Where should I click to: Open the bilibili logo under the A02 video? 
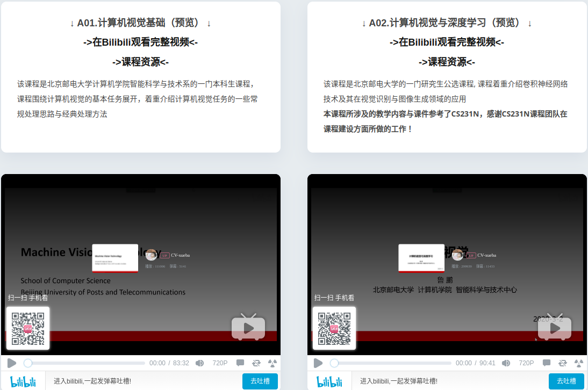pos(329,381)
